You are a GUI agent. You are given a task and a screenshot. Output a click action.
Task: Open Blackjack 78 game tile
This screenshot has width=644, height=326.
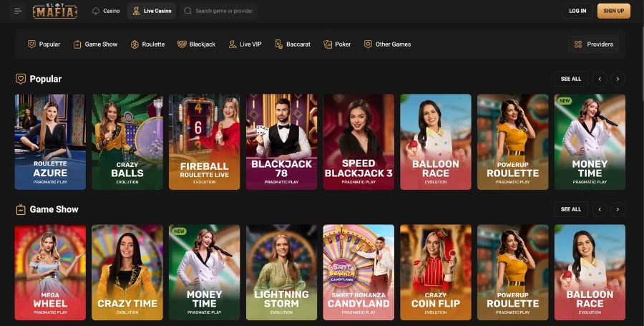[281, 142]
